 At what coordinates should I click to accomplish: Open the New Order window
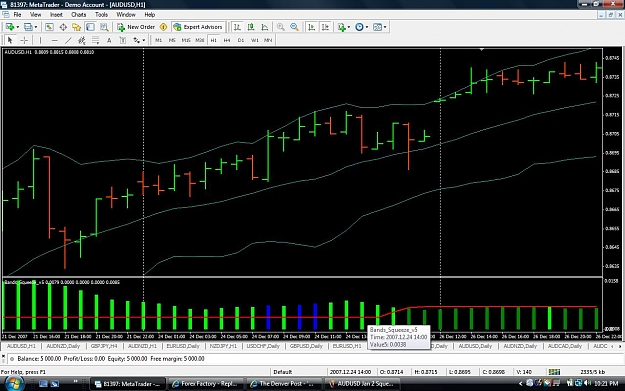136,27
